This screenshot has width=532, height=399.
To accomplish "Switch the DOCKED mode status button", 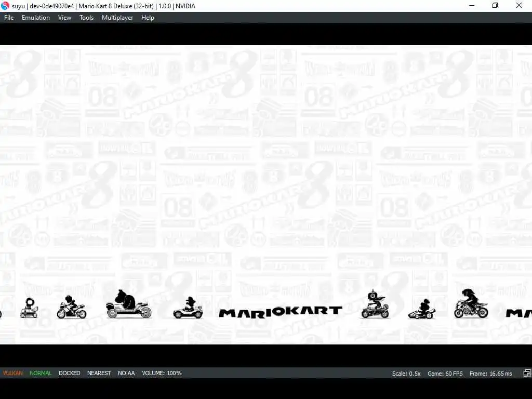I will click(x=69, y=373).
